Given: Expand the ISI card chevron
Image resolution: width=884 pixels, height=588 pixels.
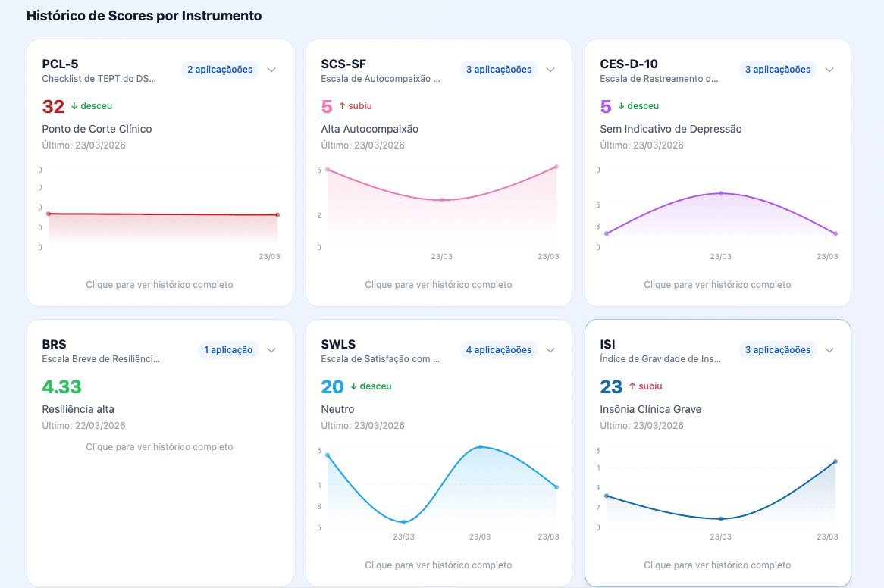Looking at the screenshot, I should (x=829, y=349).
